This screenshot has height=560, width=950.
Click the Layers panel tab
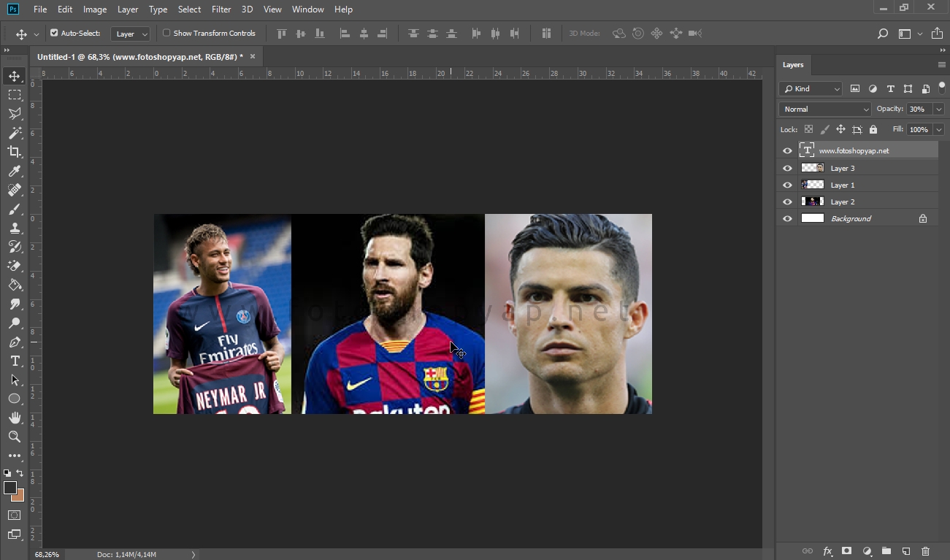793,65
